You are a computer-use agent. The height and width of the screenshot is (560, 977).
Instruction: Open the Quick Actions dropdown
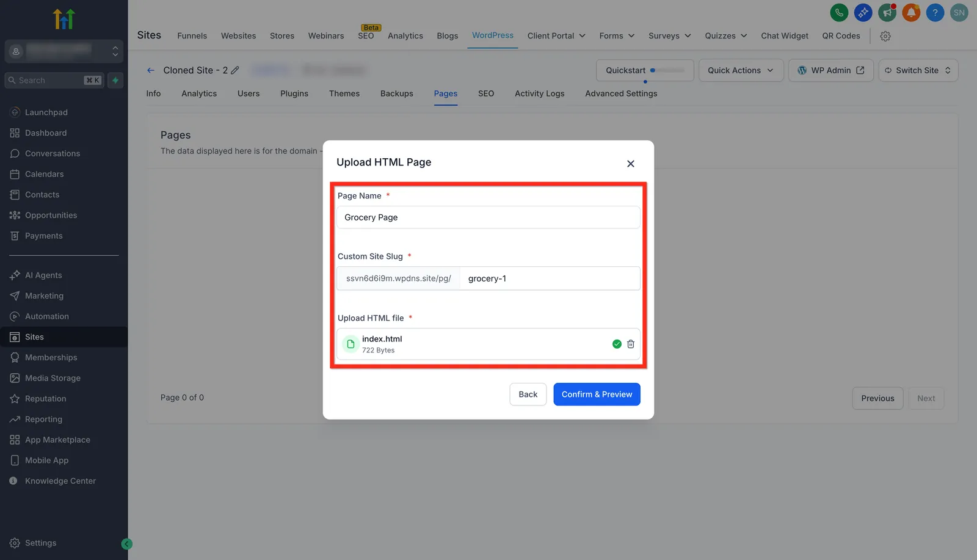tap(741, 70)
